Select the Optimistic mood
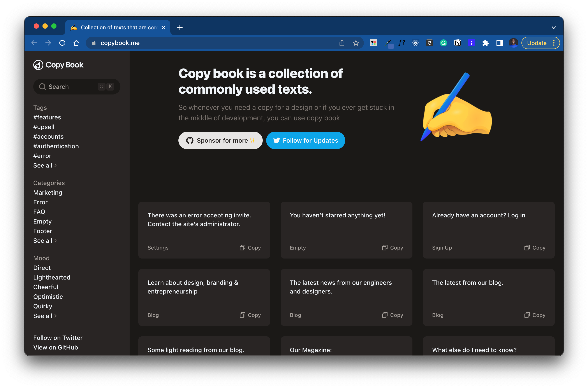The image size is (588, 388). click(x=48, y=296)
